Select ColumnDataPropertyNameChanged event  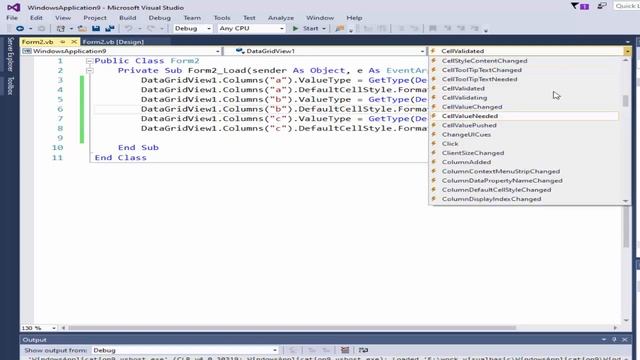(502, 180)
